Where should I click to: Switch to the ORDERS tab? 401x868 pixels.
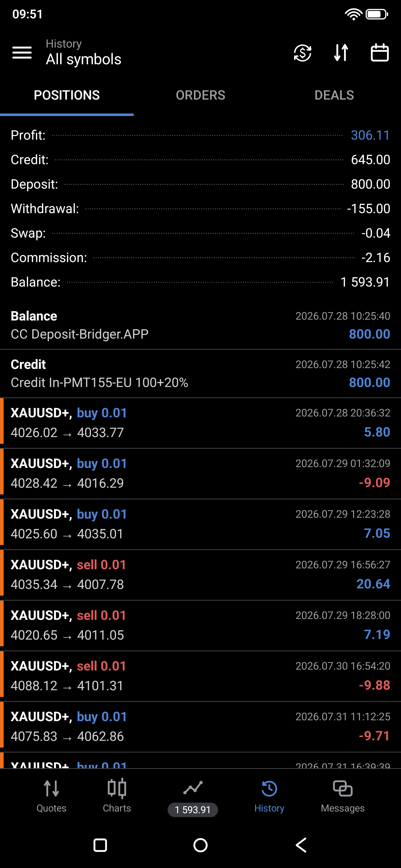(x=200, y=95)
